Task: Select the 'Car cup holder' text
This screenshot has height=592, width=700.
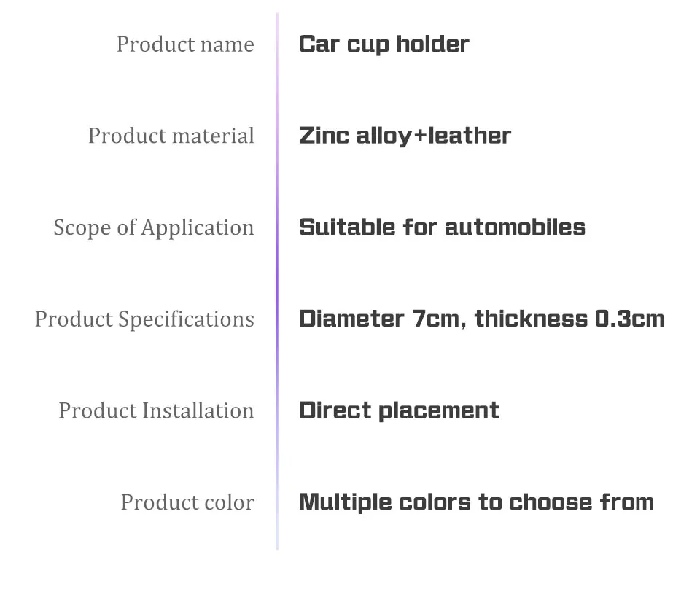Action: (384, 44)
